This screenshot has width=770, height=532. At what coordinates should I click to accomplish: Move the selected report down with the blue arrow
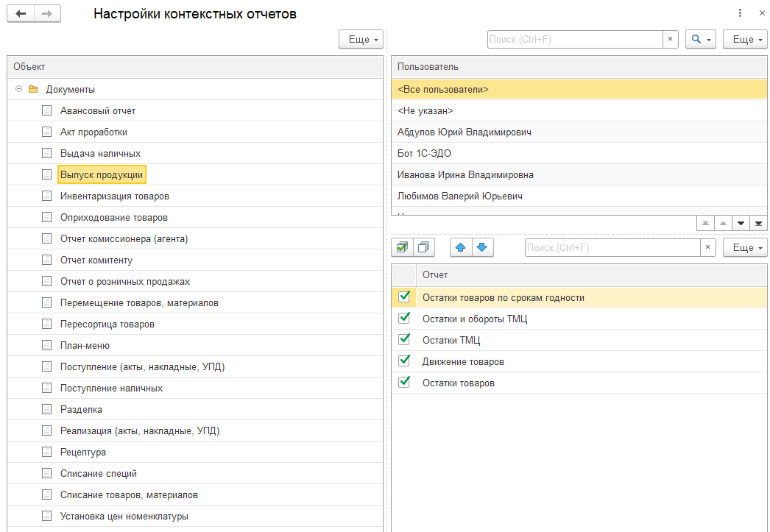[483, 248]
